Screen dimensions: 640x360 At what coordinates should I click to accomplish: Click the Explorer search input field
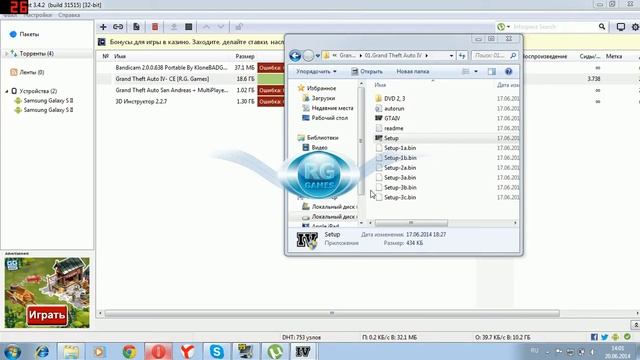pyautogui.click(x=494, y=55)
